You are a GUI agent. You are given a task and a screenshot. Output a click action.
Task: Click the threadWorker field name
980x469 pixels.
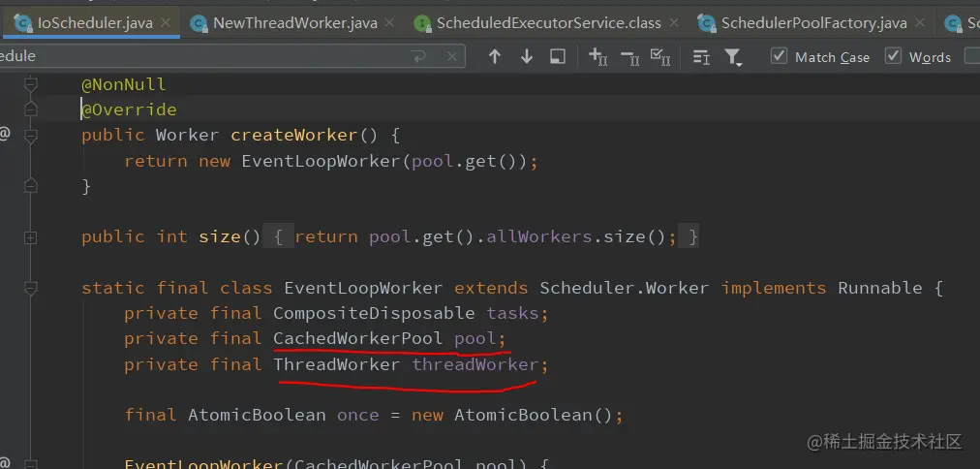click(x=475, y=364)
